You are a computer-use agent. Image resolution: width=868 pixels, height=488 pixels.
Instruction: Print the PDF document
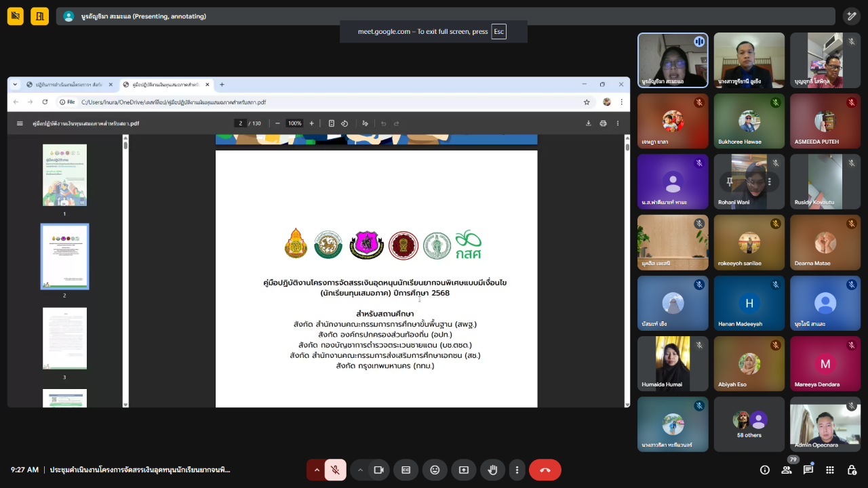tap(603, 123)
